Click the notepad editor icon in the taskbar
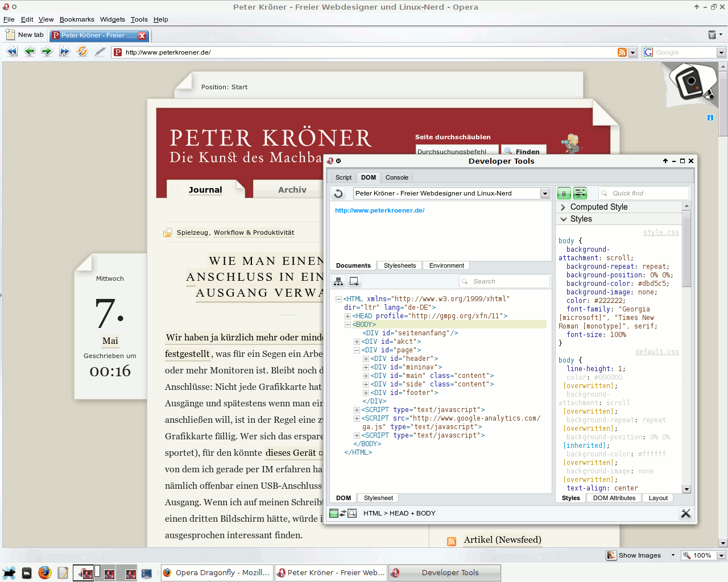The height and width of the screenshot is (582, 728). [63, 573]
